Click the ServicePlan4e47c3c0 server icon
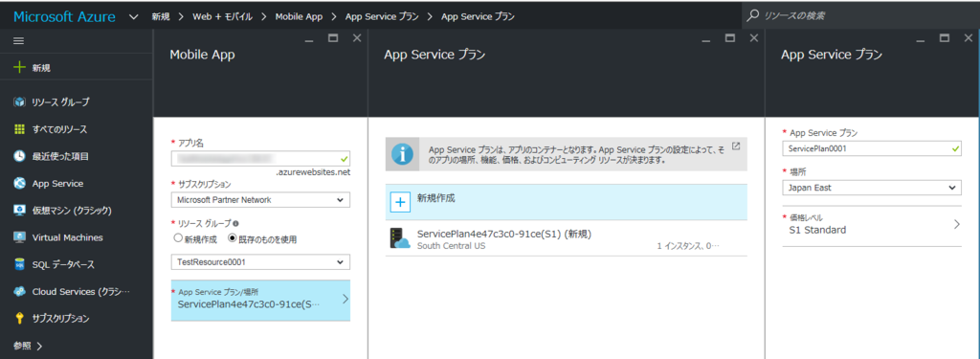 (x=399, y=237)
